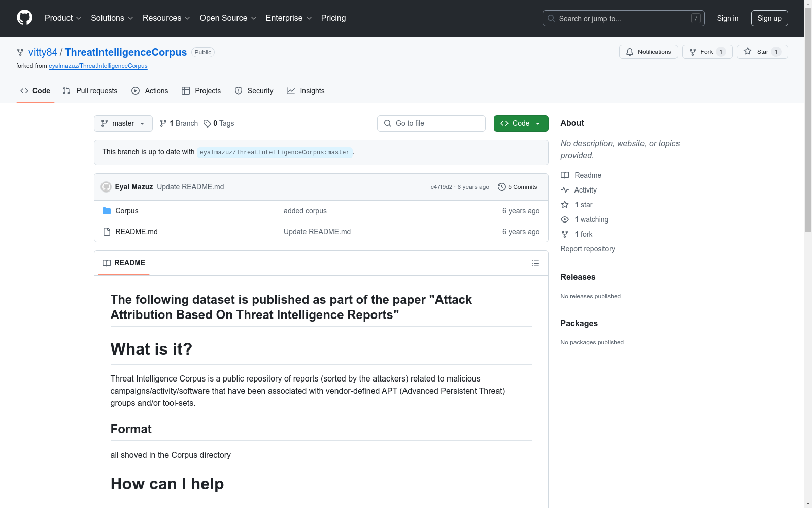
Task: Click the star icon next to 1 star
Action: (x=565, y=205)
